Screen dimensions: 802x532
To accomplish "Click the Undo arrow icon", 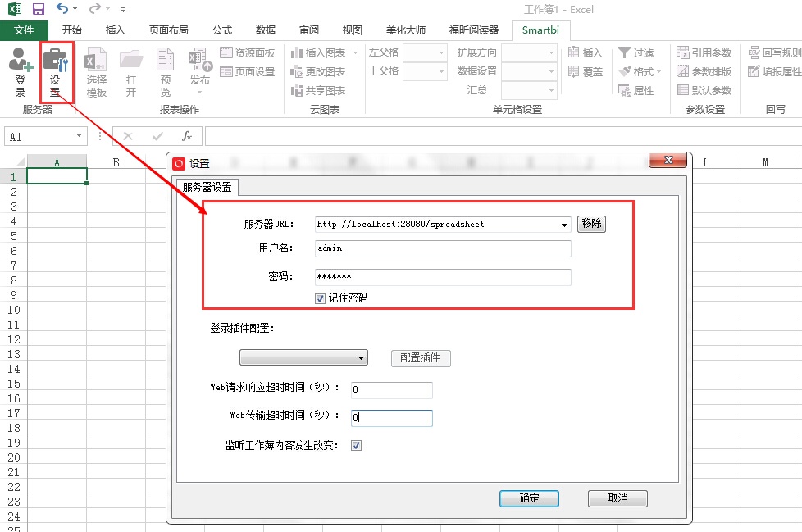I will 62,9.
